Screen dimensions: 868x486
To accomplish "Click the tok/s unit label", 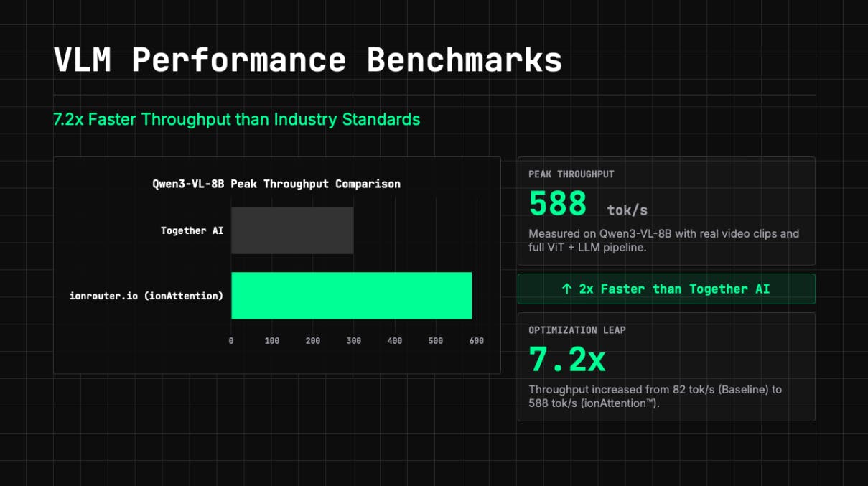I will pyautogui.click(x=627, y=210).
